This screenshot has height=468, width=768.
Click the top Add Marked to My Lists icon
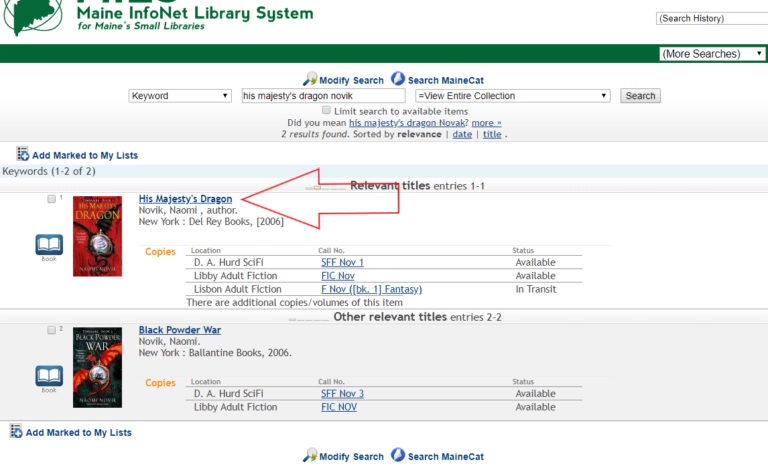[23, 154]
